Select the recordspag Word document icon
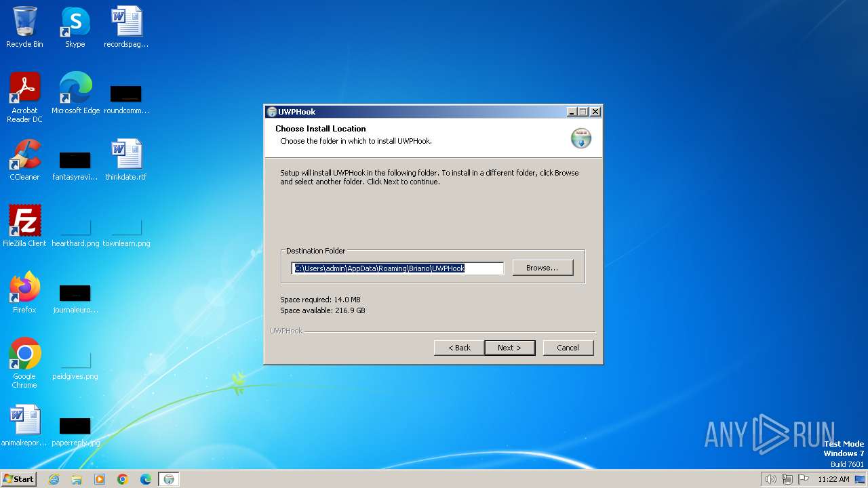The image size is (868, 488). [x=126, y=27]
